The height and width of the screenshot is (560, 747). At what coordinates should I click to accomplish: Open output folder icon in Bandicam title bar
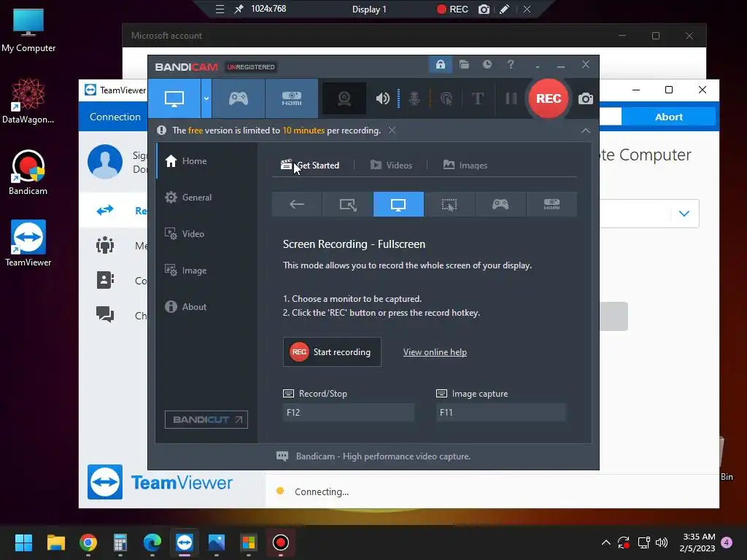[464, 64]
